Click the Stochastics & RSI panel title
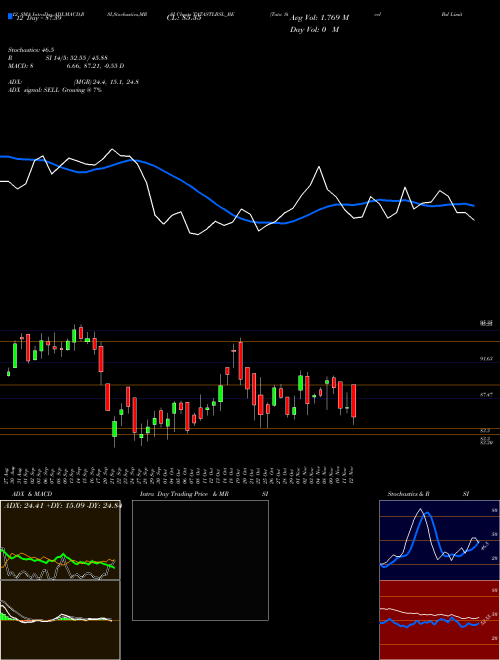This screenshot has width=500, height=660. coord(428,494)
